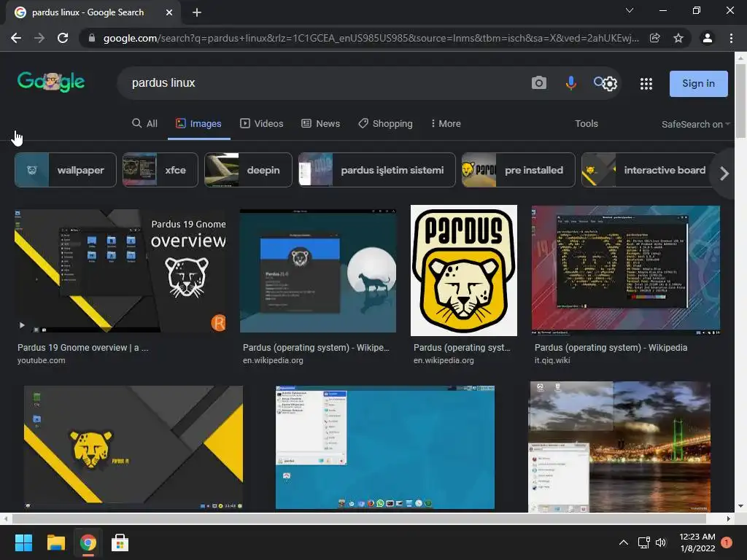747x560 pixels.
Task: Open volume control tray icon
Action: point(661,542)
